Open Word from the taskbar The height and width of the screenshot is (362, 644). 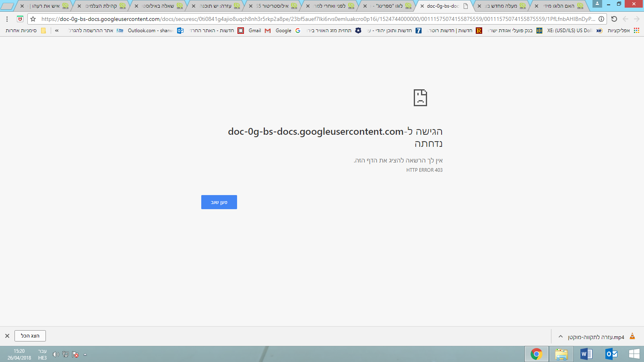click(586, 354)
